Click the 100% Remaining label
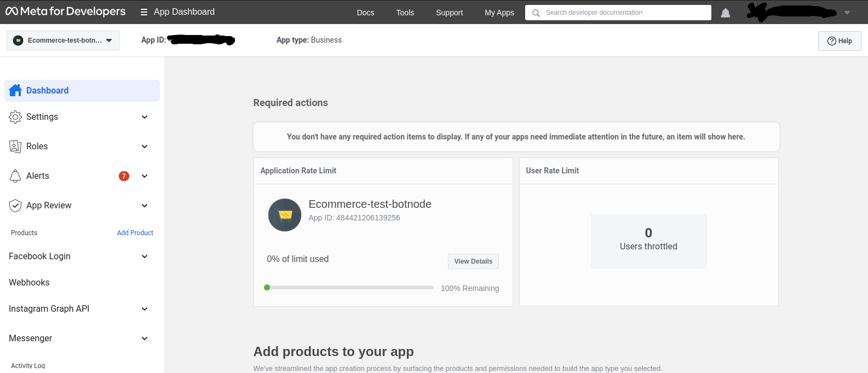 pos(470,288)
